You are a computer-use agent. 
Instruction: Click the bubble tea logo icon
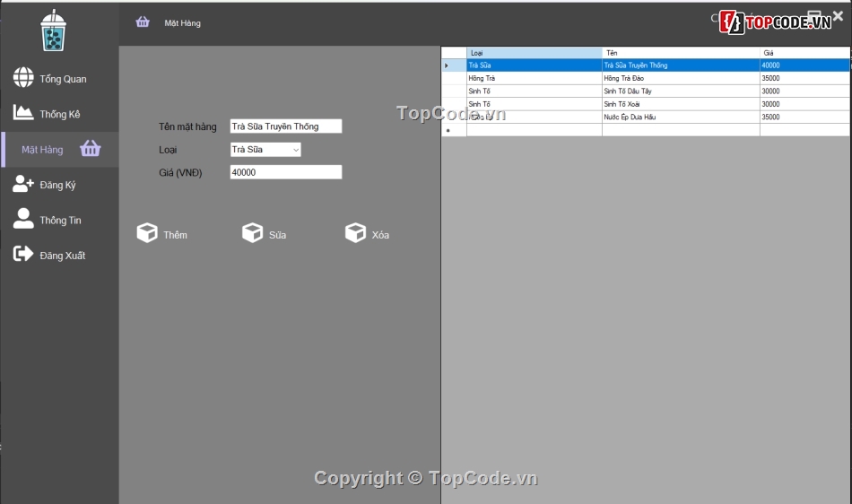click(x=54, y=30)
